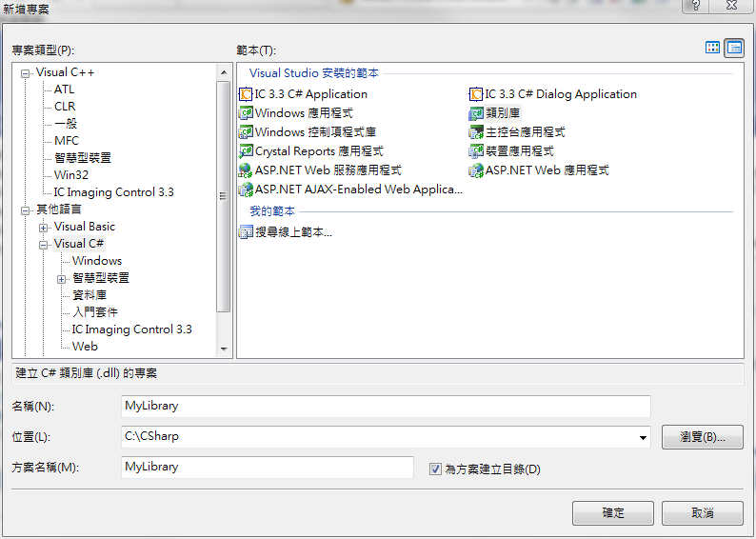Select 資料庫 project type
756x539 pixels.
[x=90, y=294]
